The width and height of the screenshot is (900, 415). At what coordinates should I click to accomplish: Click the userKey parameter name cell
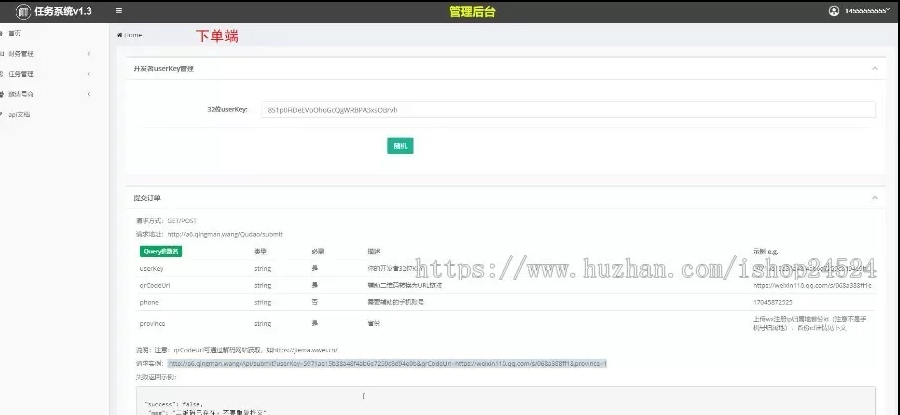click(x=152, y=268)
